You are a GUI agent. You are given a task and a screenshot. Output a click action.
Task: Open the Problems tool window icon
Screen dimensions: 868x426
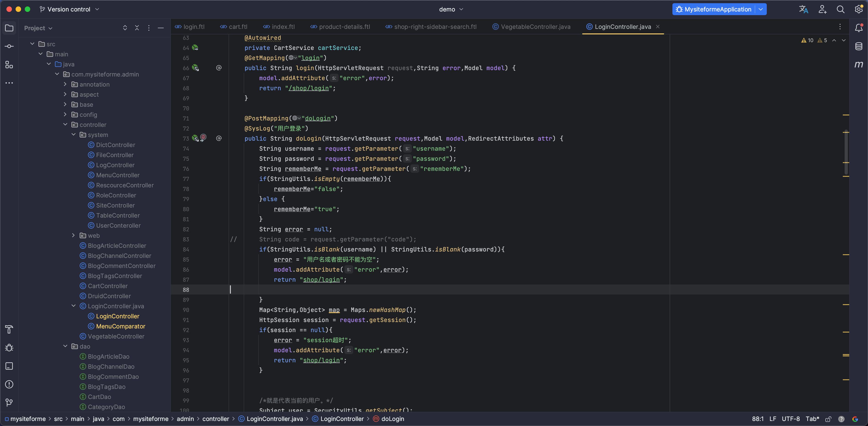click(9, 384)
